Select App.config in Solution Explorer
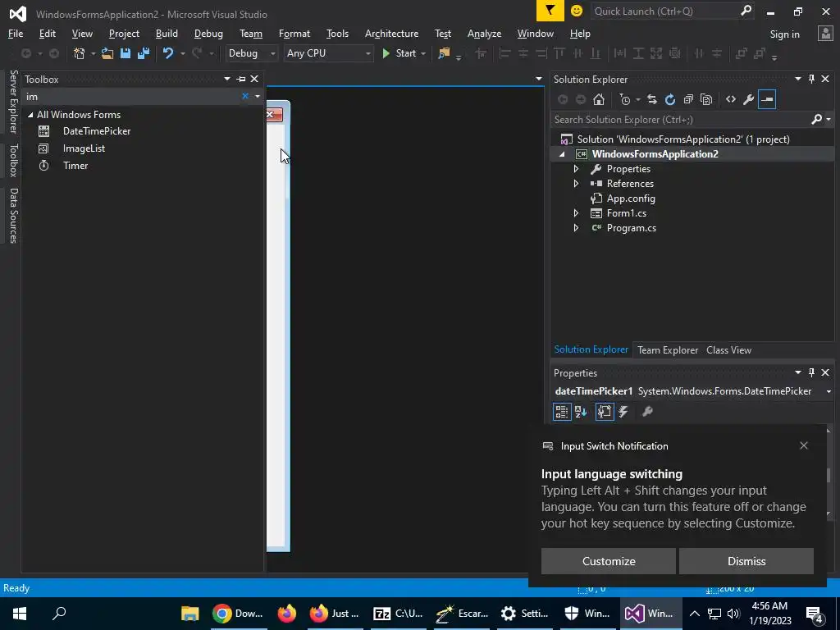The width and height of the screenshot is (840, 630). tap(631, 199)
